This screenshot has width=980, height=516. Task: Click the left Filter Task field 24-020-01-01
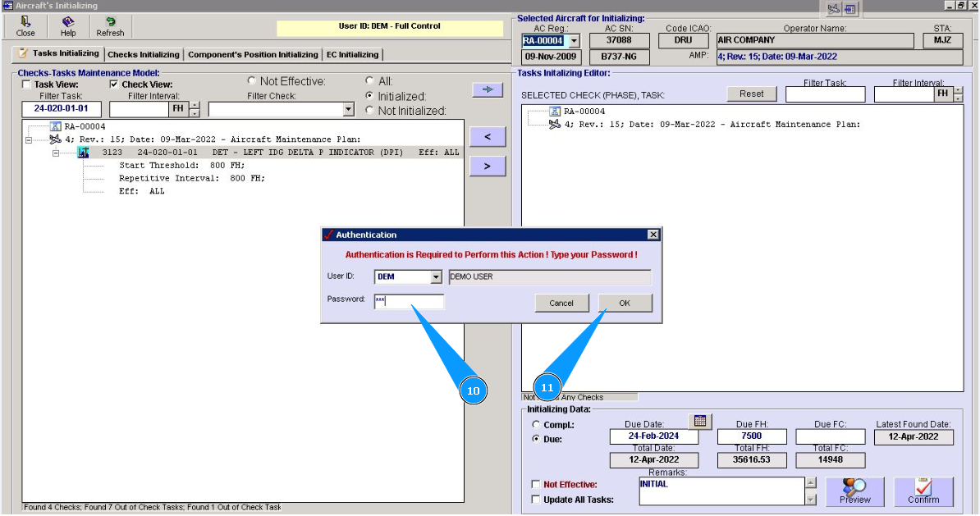click(62, 109)
